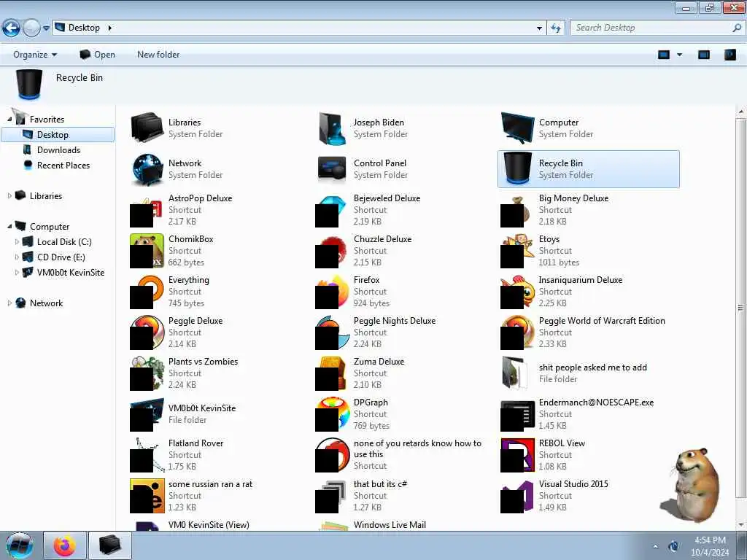Viewport: 747px width, 560px height.
Task: Open the Organize menu
Action: [x=35, y=55]
